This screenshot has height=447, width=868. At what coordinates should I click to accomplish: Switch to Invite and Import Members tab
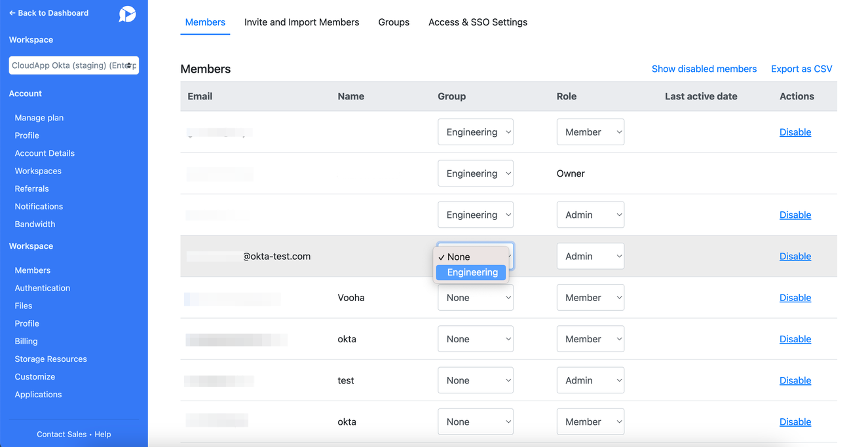[301, 22]
